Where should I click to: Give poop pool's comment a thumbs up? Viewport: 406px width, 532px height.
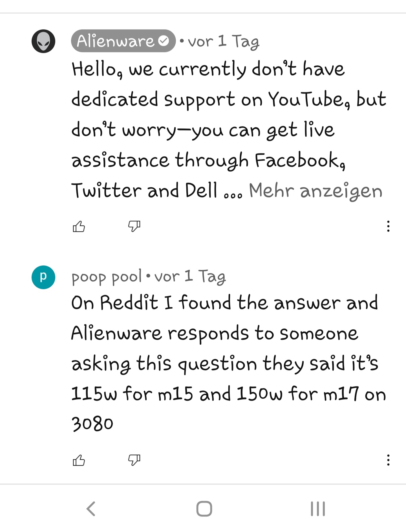coord(79,460)
